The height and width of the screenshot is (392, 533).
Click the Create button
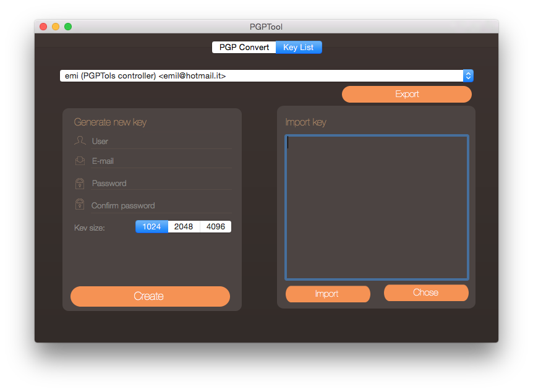tap(150, 296)
